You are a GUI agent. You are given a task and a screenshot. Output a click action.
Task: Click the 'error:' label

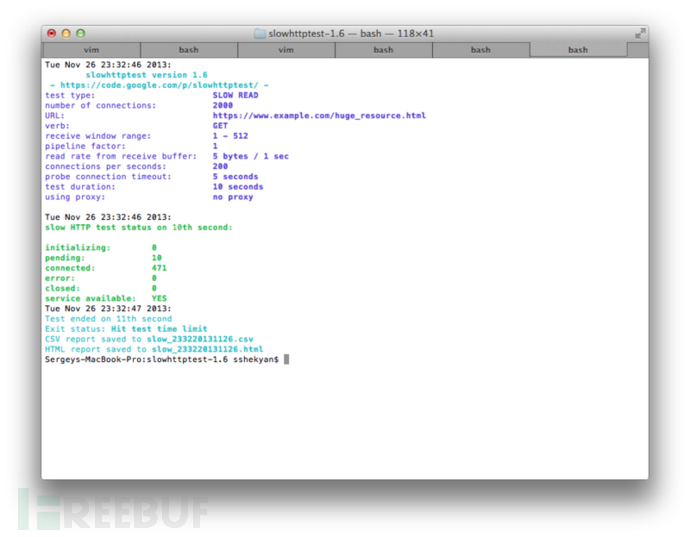(60, 278)
